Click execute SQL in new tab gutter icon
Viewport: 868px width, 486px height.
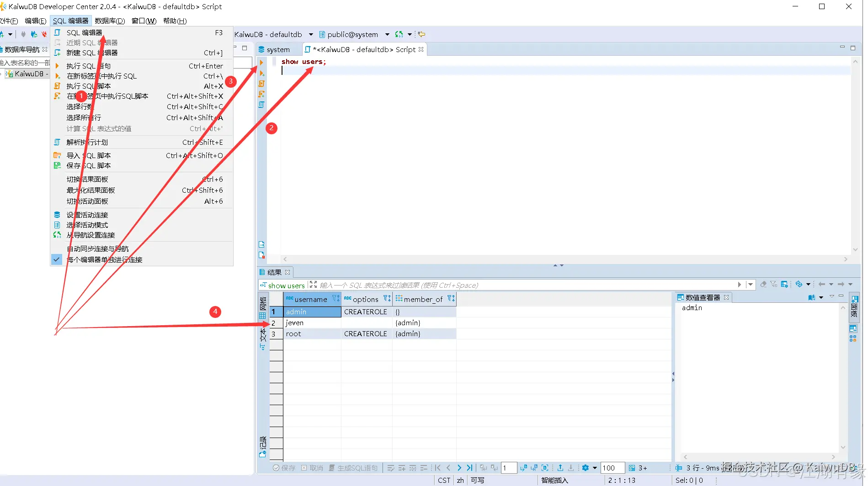(261, 73)
